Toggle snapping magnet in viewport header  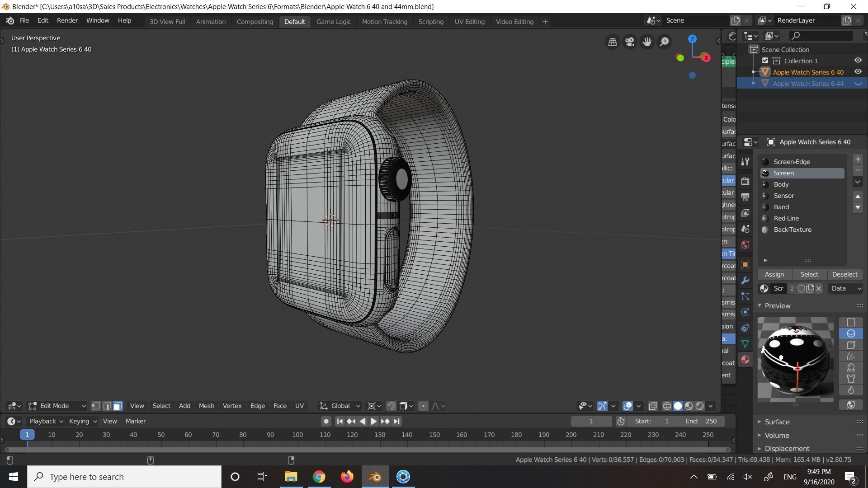pyautogui.click(x=391, y=406)
